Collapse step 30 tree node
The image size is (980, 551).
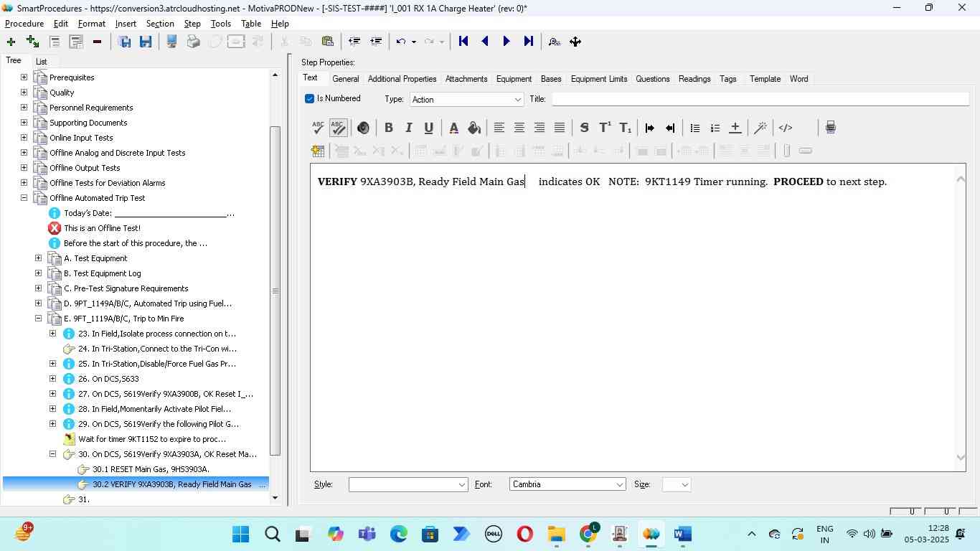[52, 454]
